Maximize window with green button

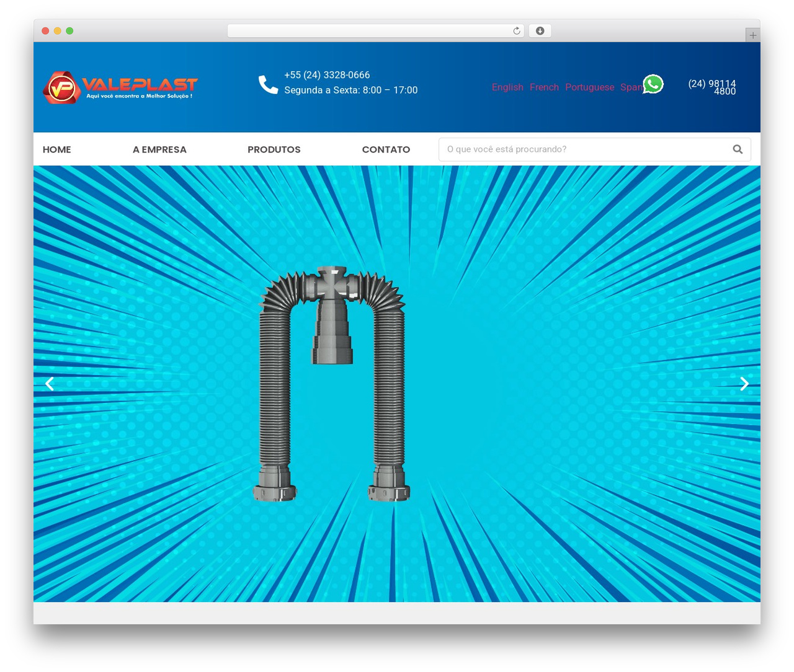click(69, 31)
